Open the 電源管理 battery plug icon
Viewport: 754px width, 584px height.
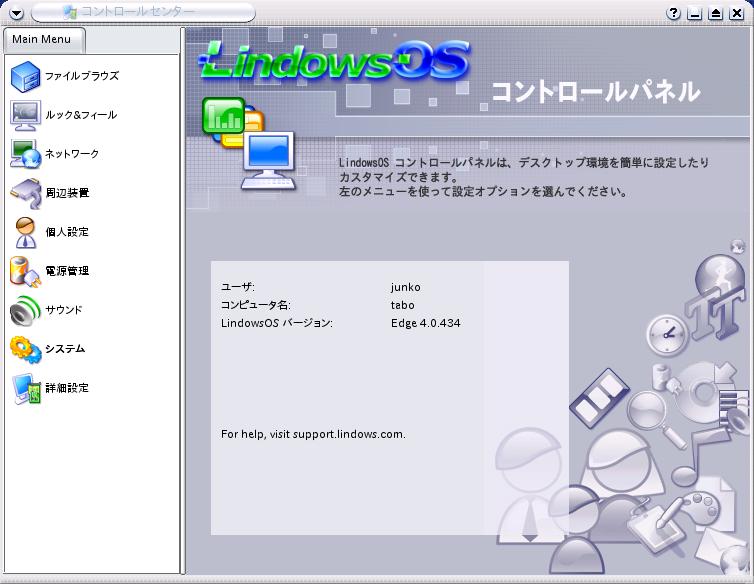[25, 271]
